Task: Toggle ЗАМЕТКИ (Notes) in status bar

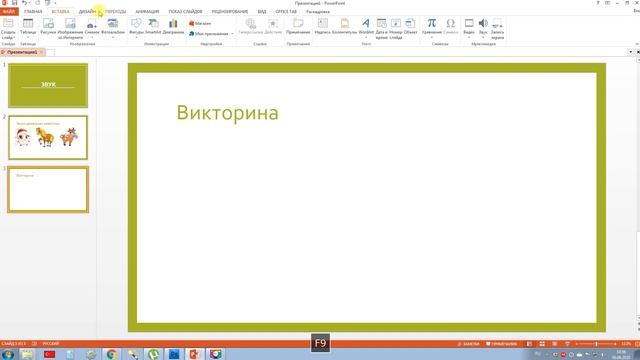Action: 468,344
